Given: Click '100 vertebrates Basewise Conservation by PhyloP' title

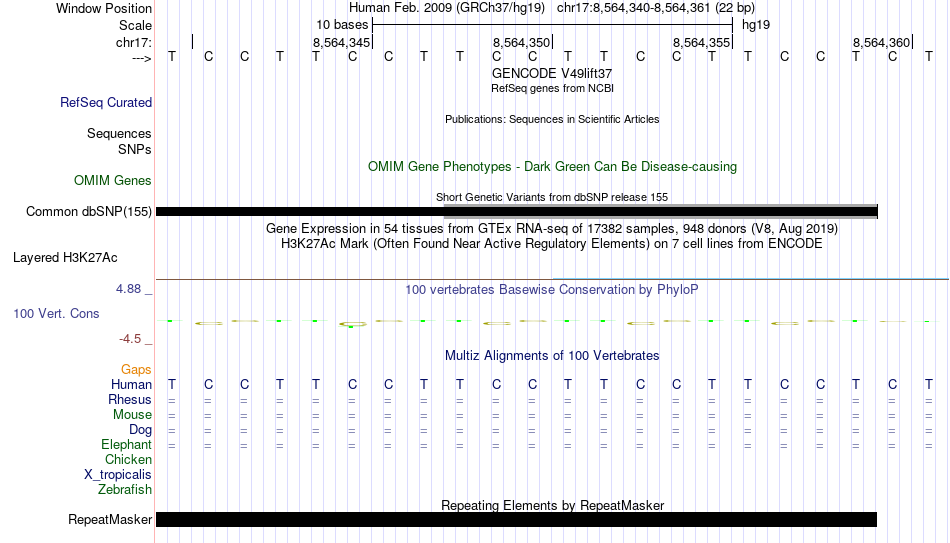Looking at the screenshot, I should [x=552, y=290].
